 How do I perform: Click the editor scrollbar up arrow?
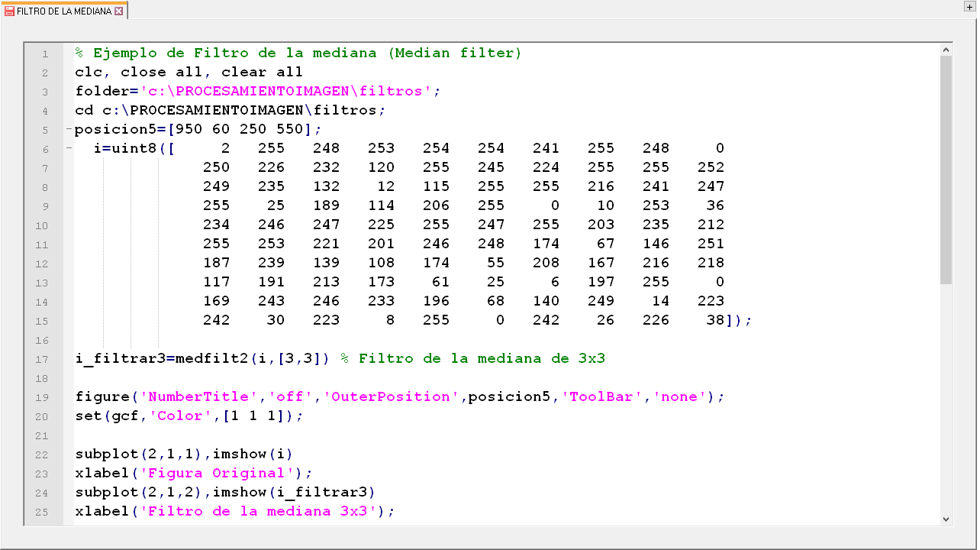click(x=946, y=50)
